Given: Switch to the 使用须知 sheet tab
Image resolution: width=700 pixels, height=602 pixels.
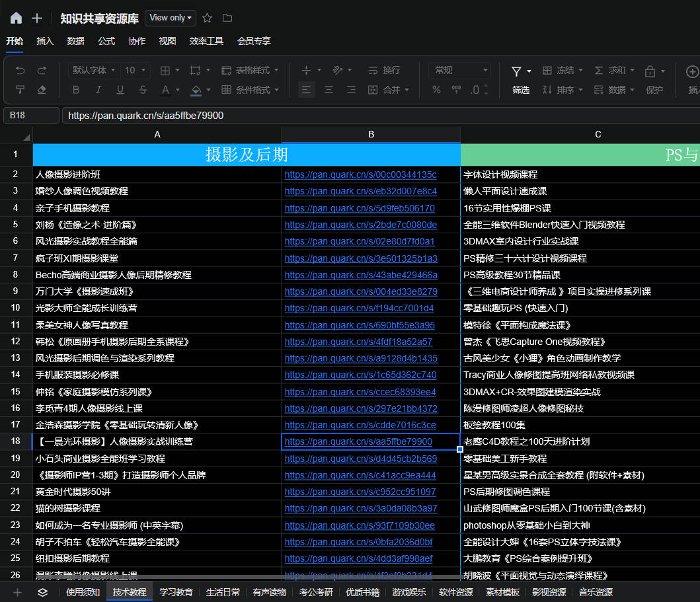Looking at the screenshot, I should tap(83, 592).
